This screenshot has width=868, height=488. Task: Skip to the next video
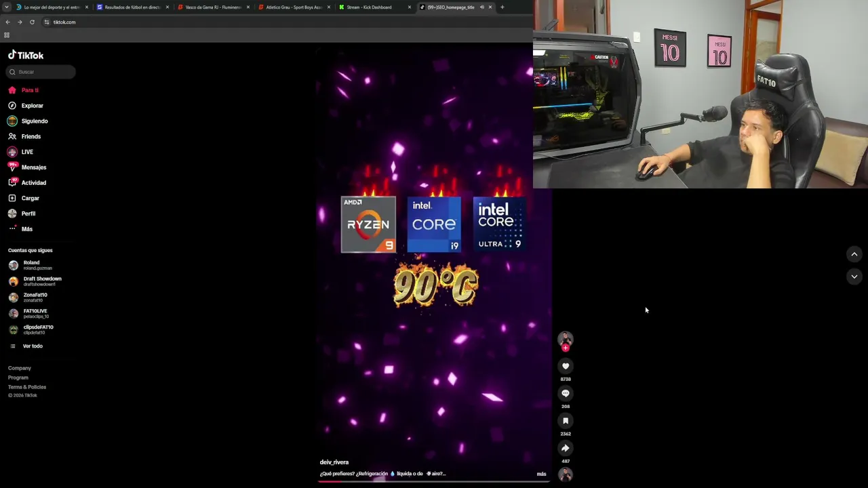[x=854, y=277]
